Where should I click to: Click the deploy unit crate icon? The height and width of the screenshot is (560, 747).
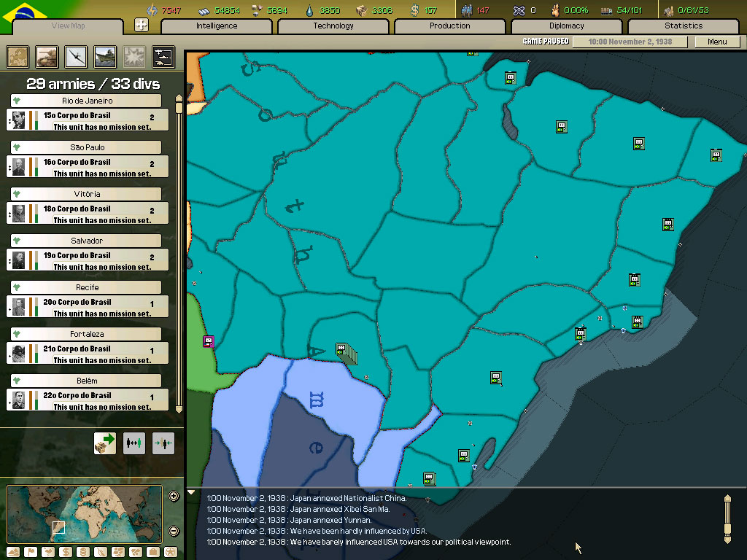click(x=104, y=443)
